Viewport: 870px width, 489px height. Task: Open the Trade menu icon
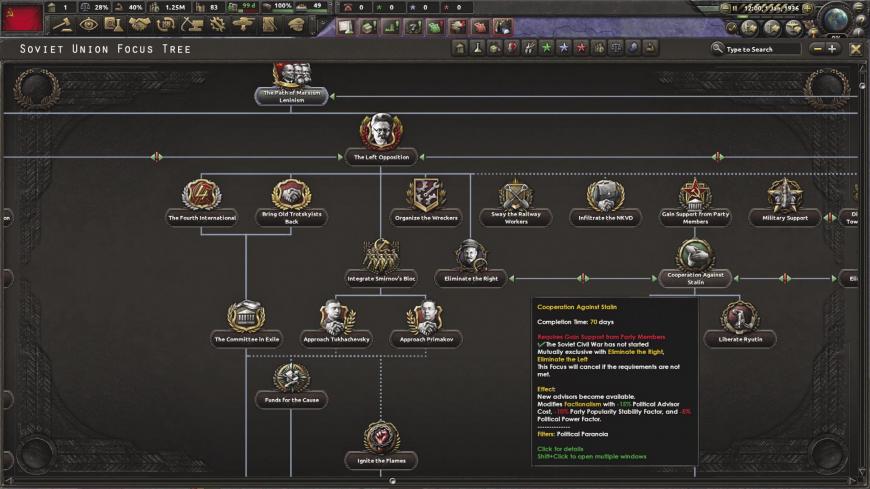coord(165,25)
